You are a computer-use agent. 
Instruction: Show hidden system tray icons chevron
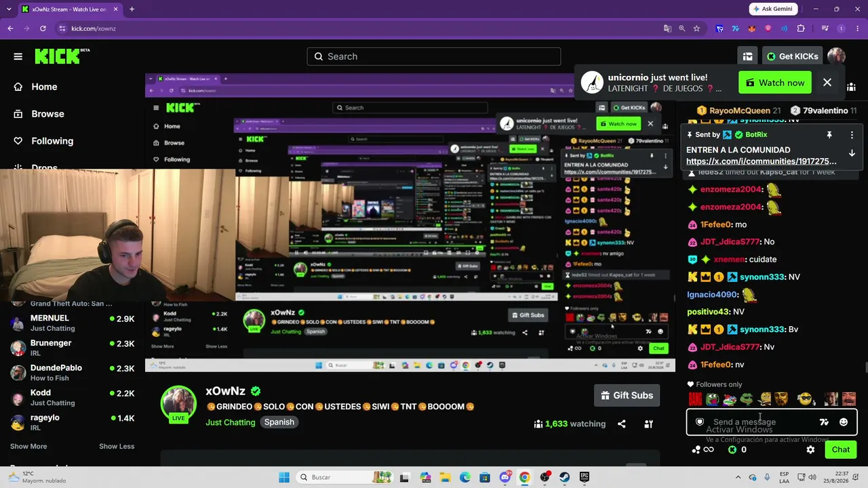tap(738, 477)
